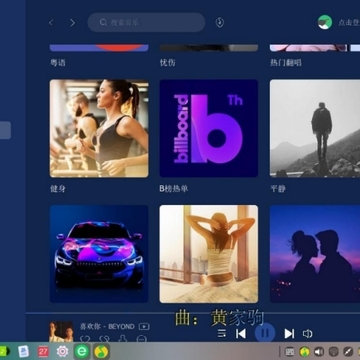
Task: Pause the current song
Action: (x=265, y=333)
